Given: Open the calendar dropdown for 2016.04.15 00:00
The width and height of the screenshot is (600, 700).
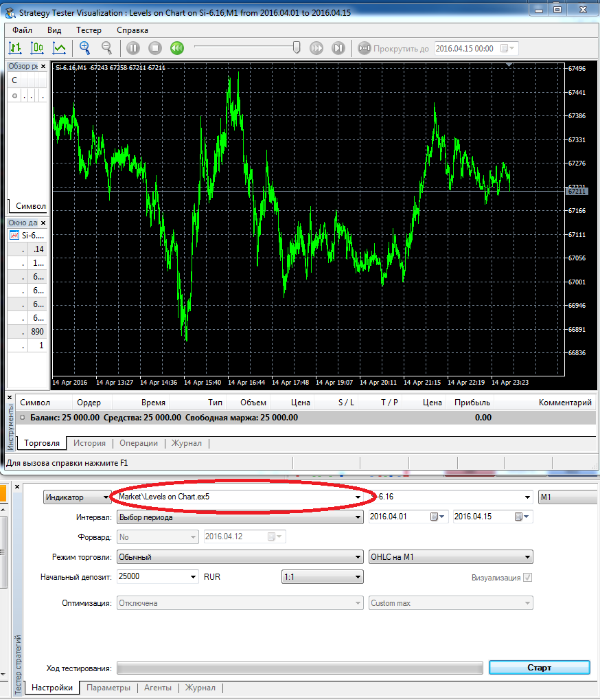Looking at the screenshot, I should point(507,48).
